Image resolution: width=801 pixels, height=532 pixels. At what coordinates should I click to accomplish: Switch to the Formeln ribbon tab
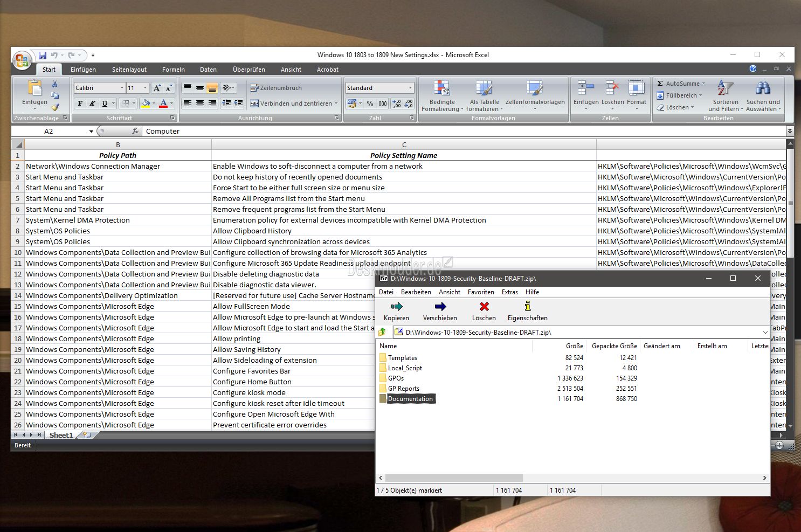[174, 70]
